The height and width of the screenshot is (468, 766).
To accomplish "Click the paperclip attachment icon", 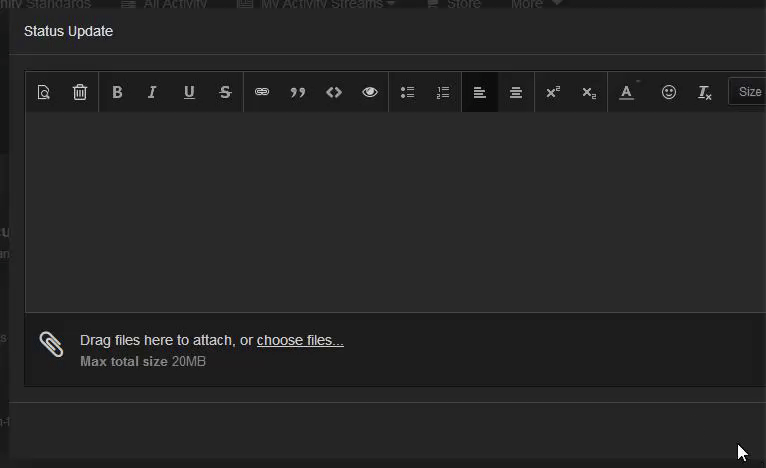I will coord(51,344).
